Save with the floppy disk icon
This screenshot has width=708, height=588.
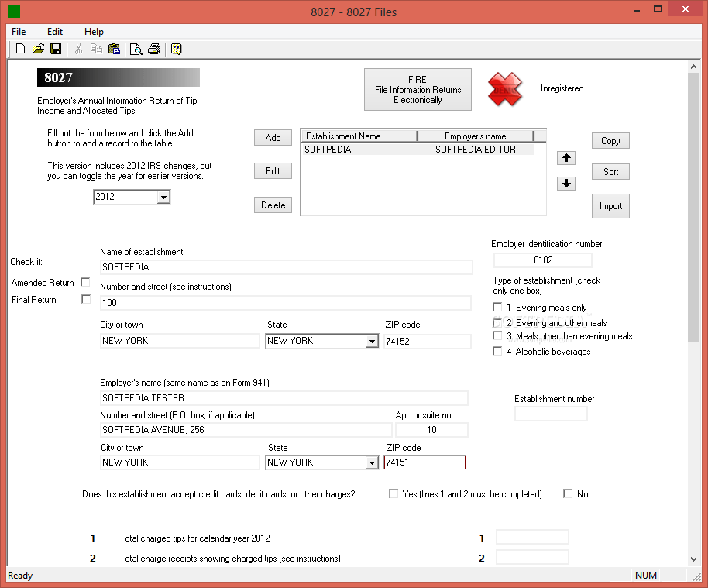pyautogui.click(x=56, y=49)
